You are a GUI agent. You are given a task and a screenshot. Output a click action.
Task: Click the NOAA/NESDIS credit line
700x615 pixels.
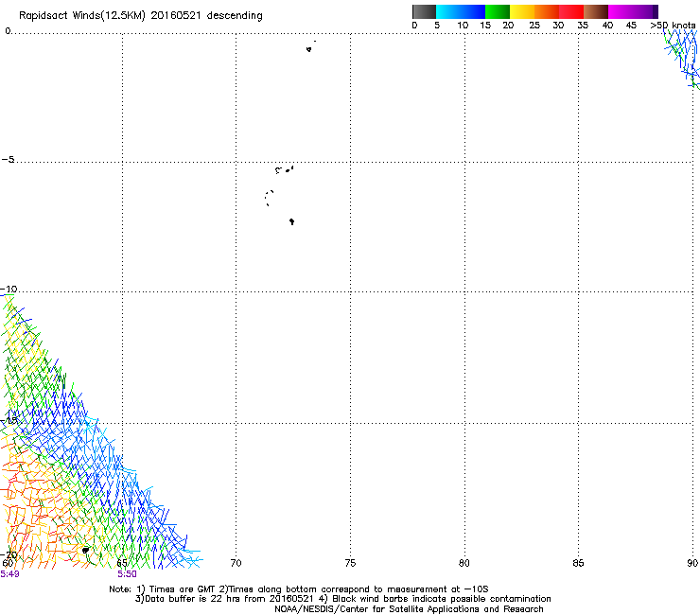point(409,609)
